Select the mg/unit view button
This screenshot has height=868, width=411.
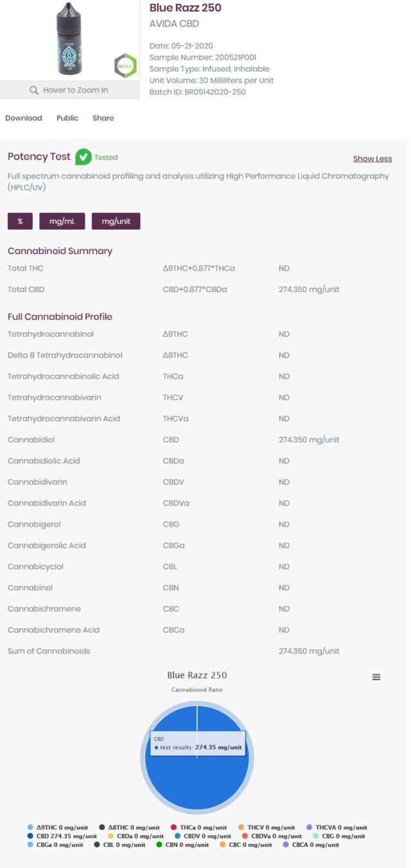[116, 221]
